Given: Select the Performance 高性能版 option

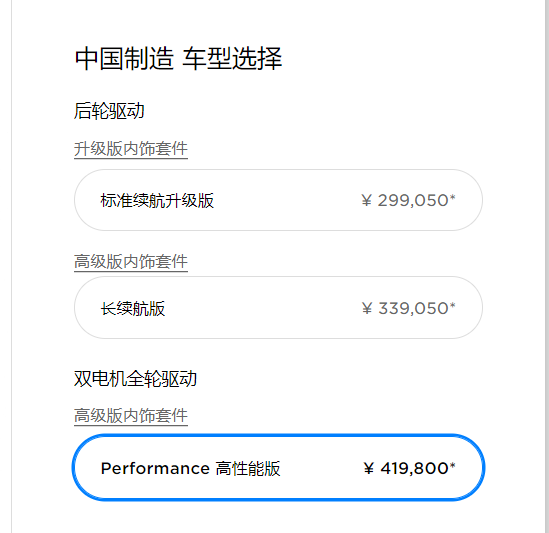Looking at the screenshot, I should click(278, 468).
